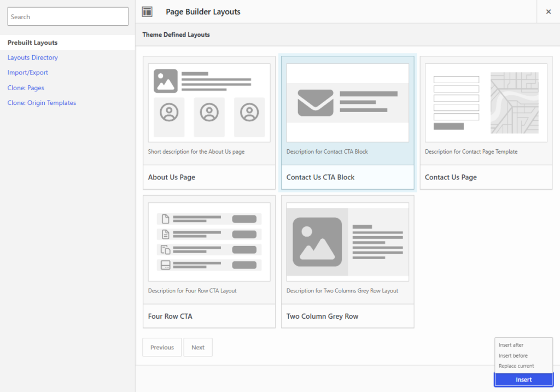The image size is (560, 392).
Task: Choose Insert before option
Action: click(513, 355)
